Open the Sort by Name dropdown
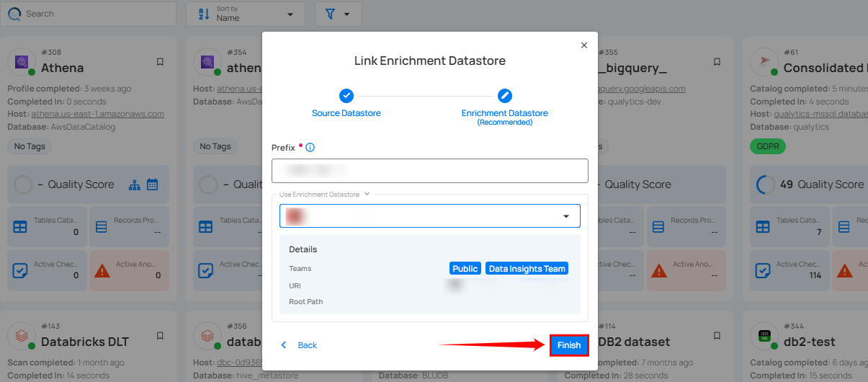The width and height of the screenshot is (868, 382). click(248, 14)
